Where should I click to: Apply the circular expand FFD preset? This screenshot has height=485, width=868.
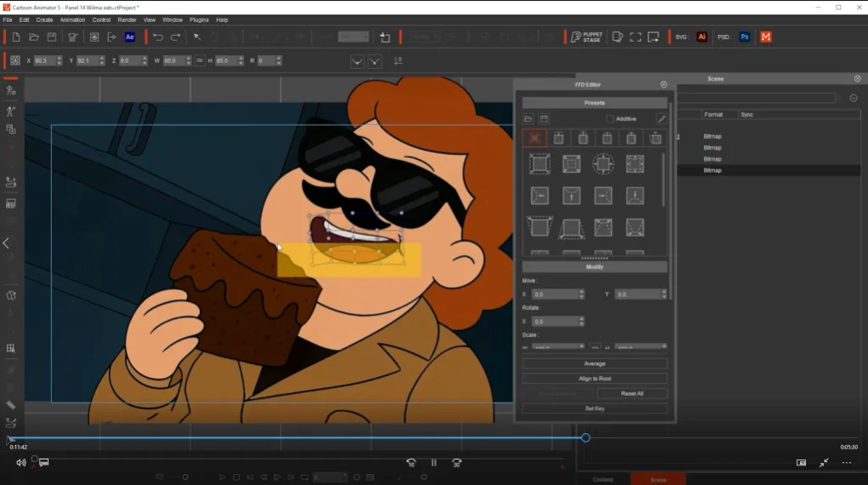pyautogui.click(x=603, y=164)
